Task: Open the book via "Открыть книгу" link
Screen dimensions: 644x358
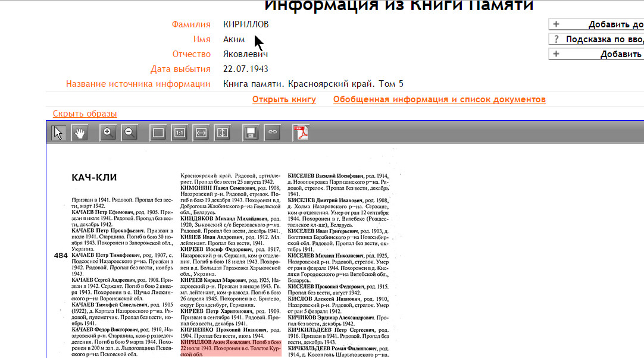Action: (x=284, y=99)
